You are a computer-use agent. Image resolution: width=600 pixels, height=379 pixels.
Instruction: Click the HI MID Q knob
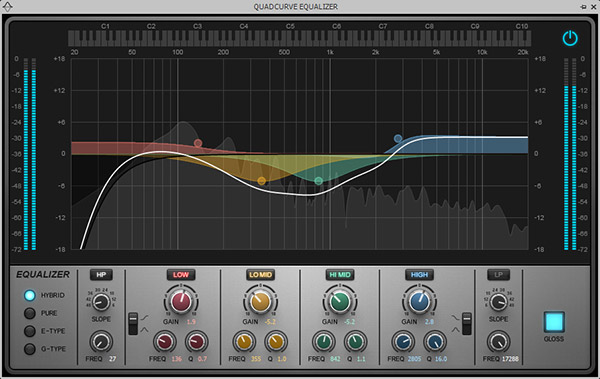355,341
